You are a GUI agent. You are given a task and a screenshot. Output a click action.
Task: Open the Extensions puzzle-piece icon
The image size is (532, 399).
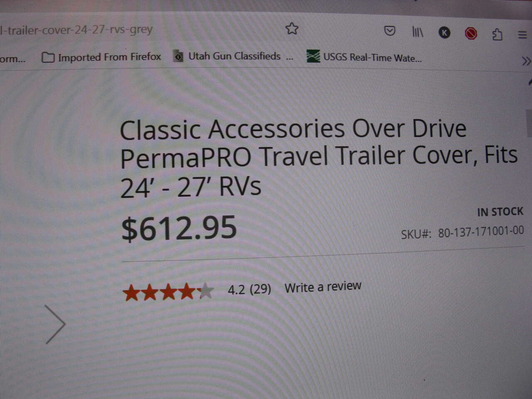point(497,34)
